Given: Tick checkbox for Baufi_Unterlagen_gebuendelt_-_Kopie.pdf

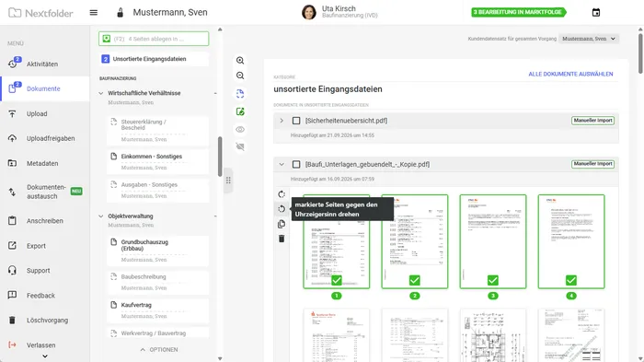Looking at the screenshot, I should pyautogui.click(x=296, y=164).
